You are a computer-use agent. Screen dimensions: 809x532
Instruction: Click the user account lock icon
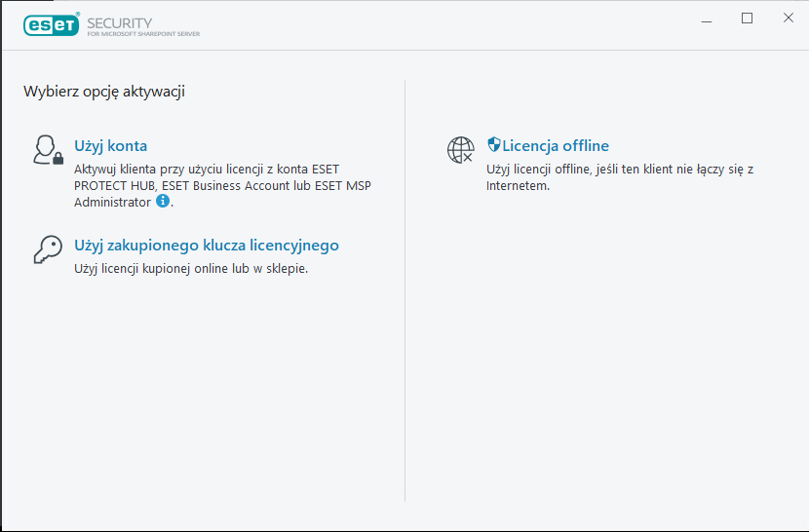[x=48, y=150]
